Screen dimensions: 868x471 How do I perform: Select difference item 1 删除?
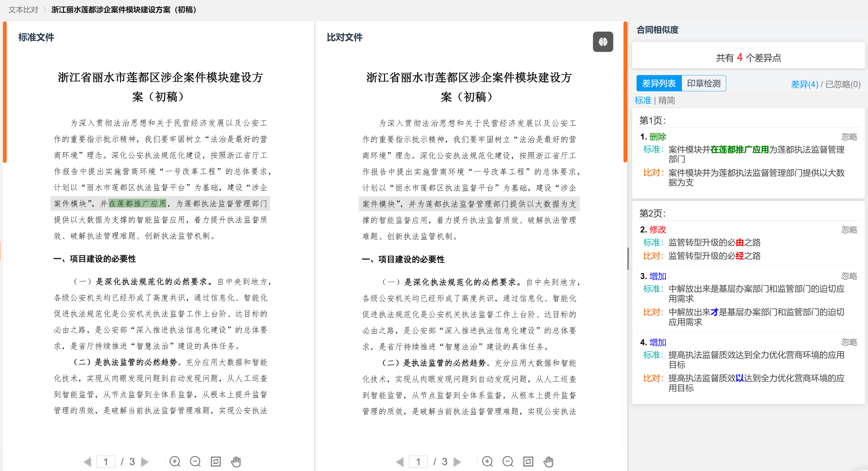pyautogui.click(x=748, y=159)
